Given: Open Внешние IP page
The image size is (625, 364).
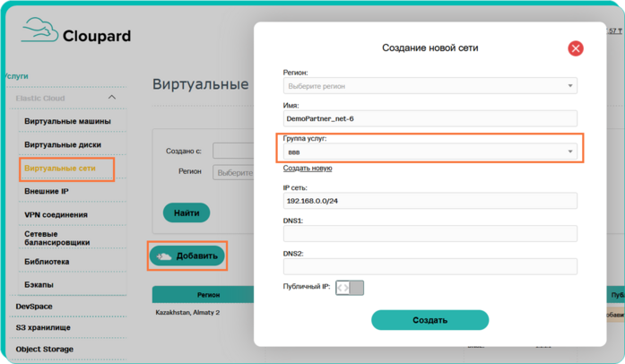Looking at the screenshot, I should 47,192.
